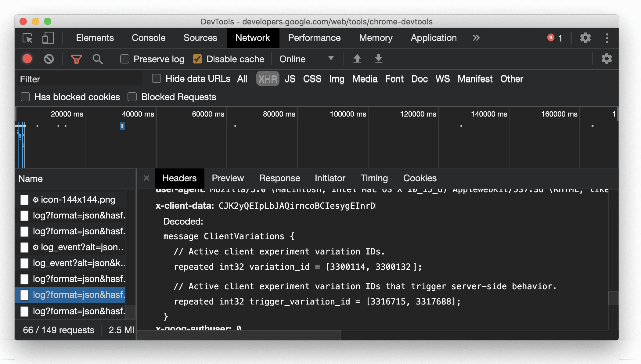
Task: Click the record (red circle) button
Action: pos(27,59)
